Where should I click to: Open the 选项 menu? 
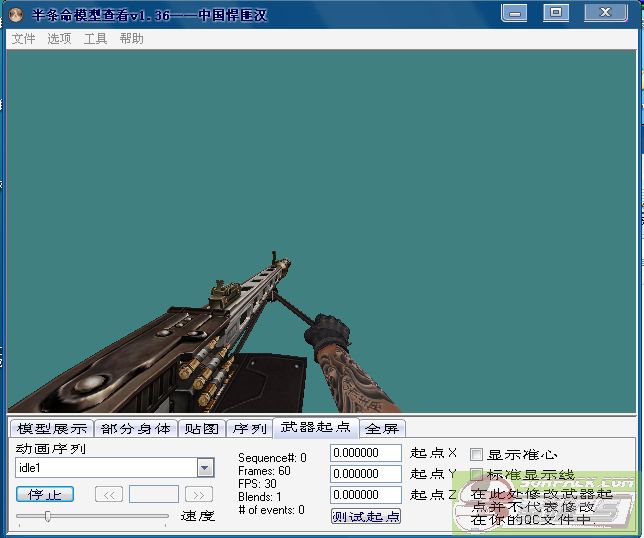point(59,39)
